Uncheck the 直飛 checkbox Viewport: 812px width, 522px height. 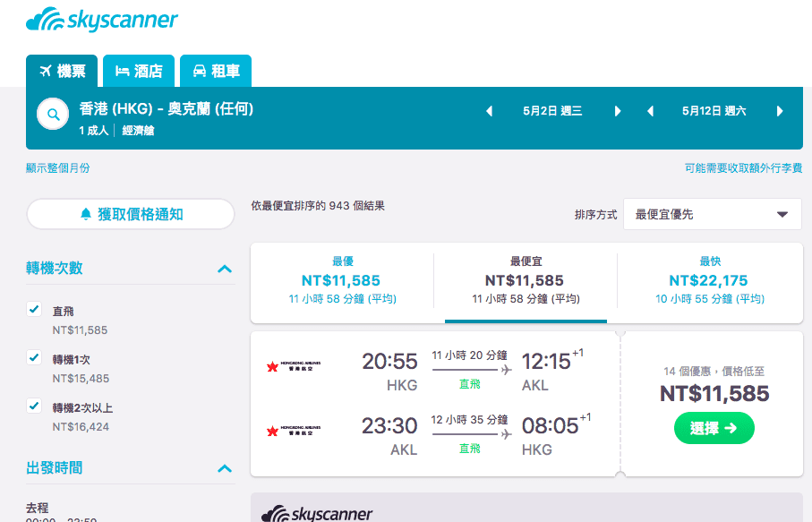coord(34,309)
